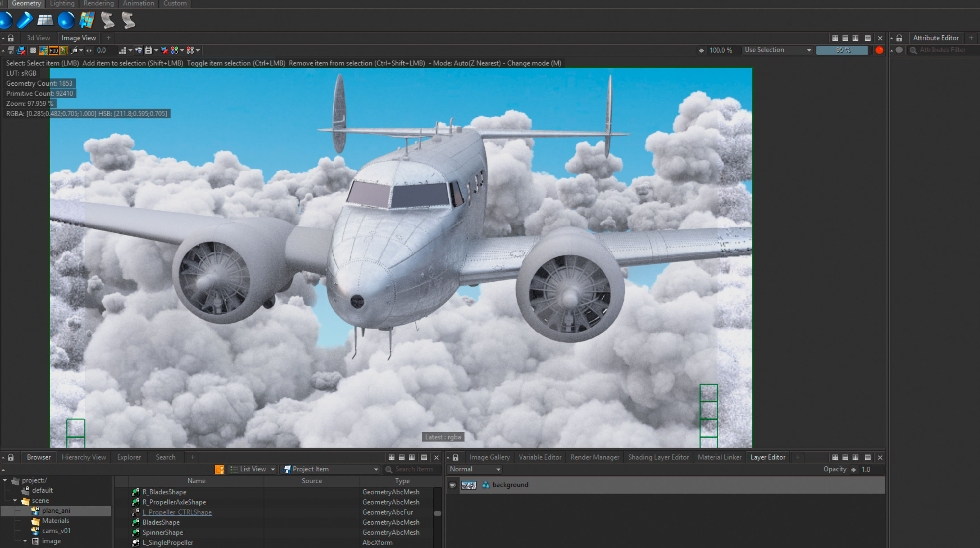Toggle the HUD overlay button
This screenshot has height=548, width=980.
point(54,50)
